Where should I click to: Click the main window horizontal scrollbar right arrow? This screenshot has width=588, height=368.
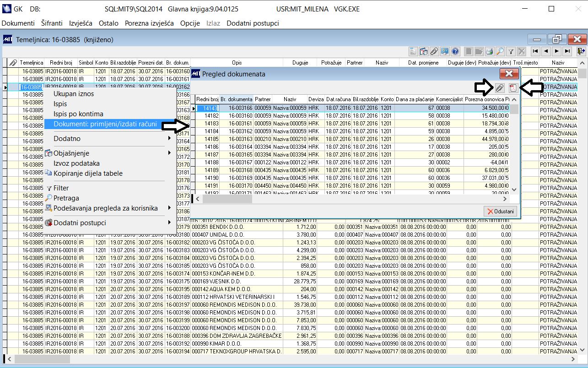(573, 359)
